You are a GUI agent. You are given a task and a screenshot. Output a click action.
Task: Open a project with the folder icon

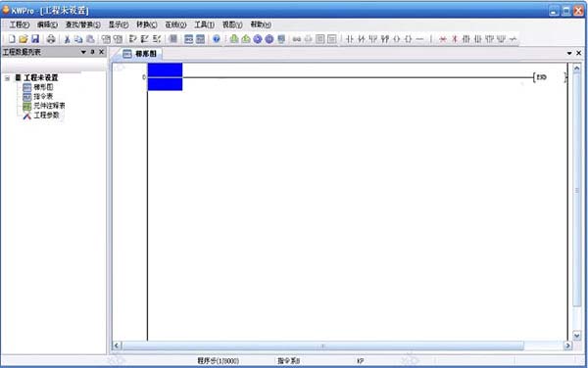click(x=24, y=39)
